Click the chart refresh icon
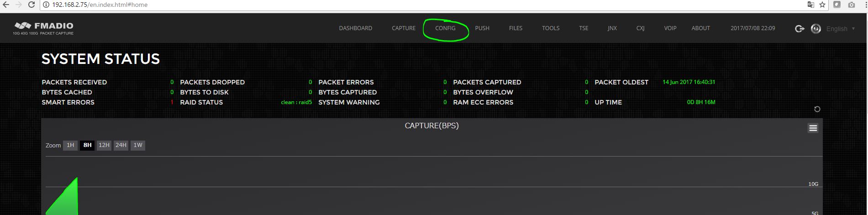 817,109
